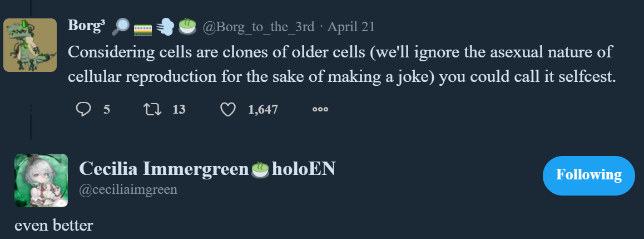Click the 1,647 likes count
The width and height of the screenshot is (644, 239).
[263, 109]
